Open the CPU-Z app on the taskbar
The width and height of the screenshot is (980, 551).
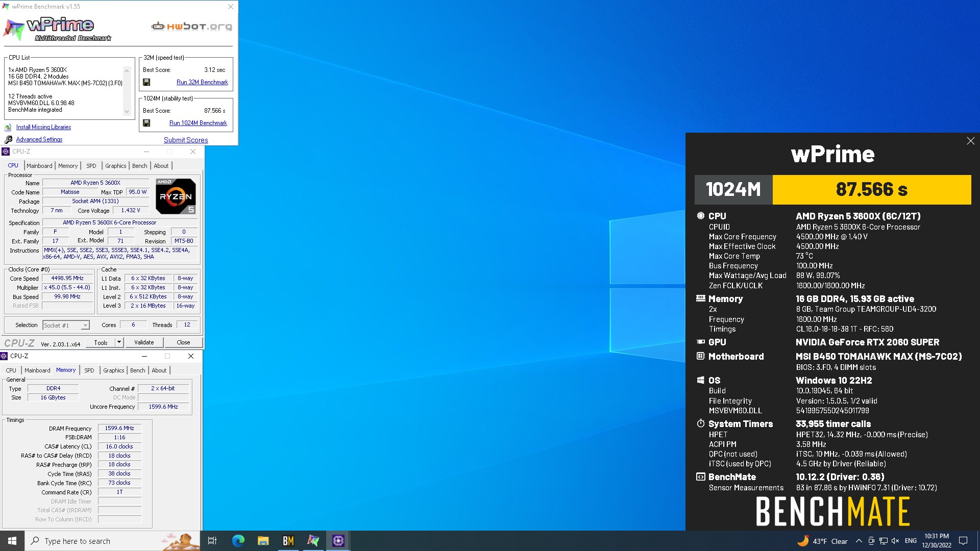338,541
